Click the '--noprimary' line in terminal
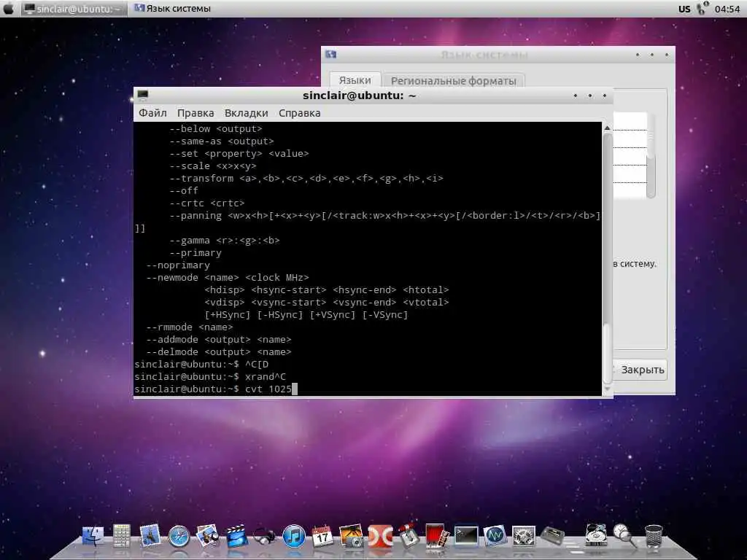747x560 pixels. pyautogui.click(x=178, y=265)
